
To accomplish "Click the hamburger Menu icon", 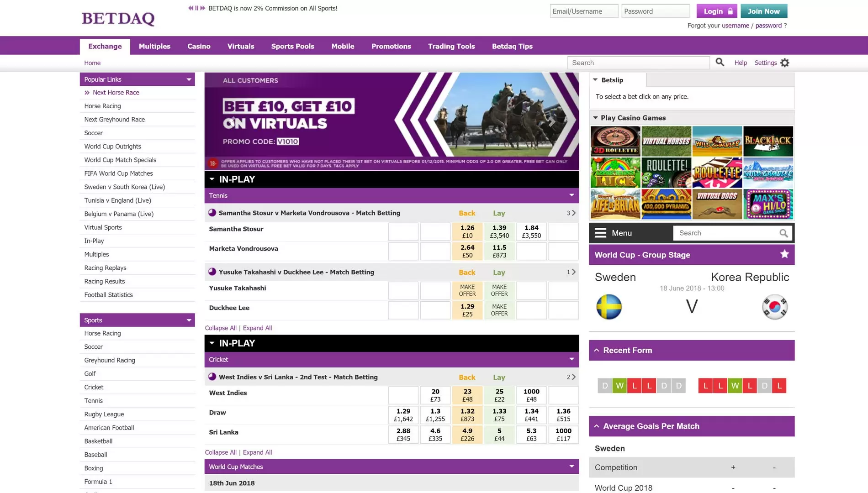I will (x=600, y=233).
